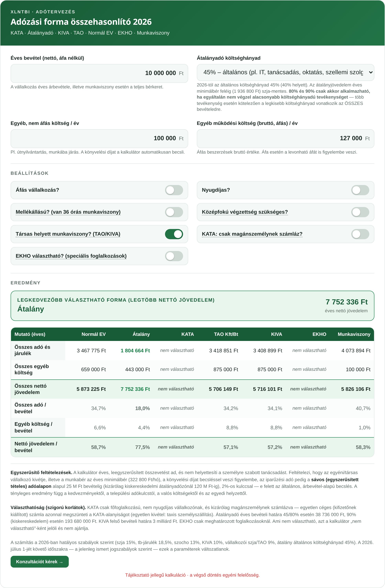
Task: Click the Társas helyett munkaviszony label text
Action: (x=68, y=234)
